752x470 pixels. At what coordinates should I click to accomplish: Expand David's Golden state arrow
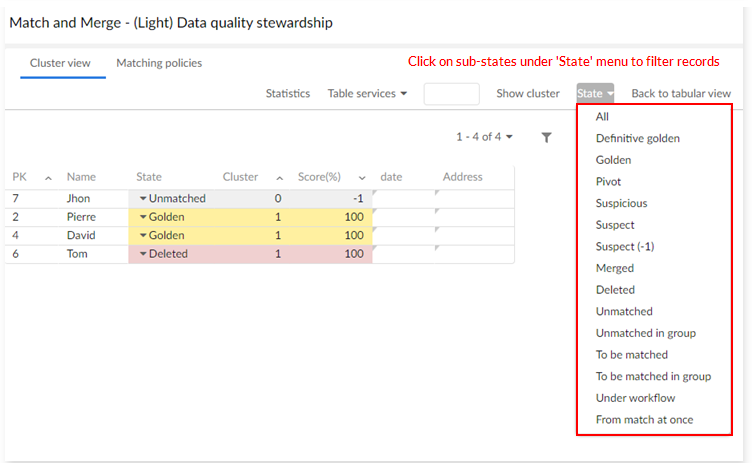(143, 236)
